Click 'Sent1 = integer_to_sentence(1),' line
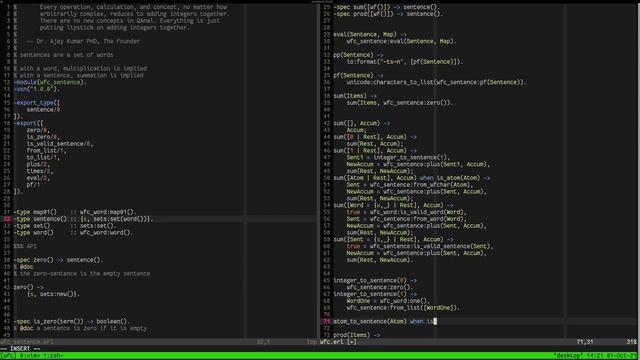640x360 pixels. click(x=398, y=158)
